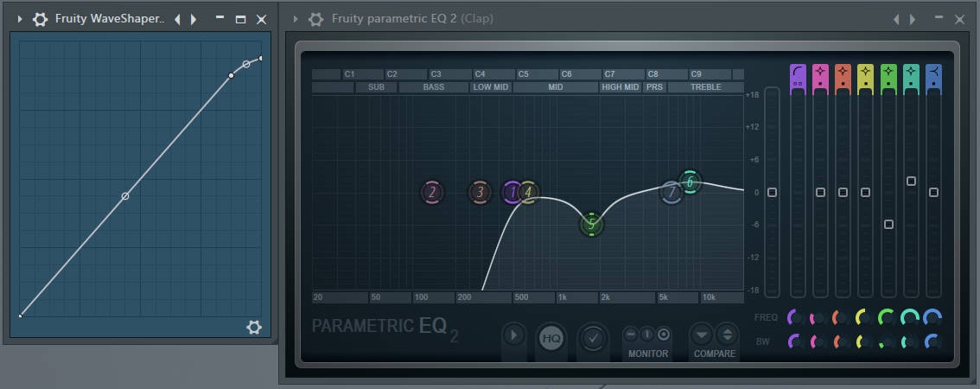
Task: Click the blue band 7 BW knob
Action: 932,342
